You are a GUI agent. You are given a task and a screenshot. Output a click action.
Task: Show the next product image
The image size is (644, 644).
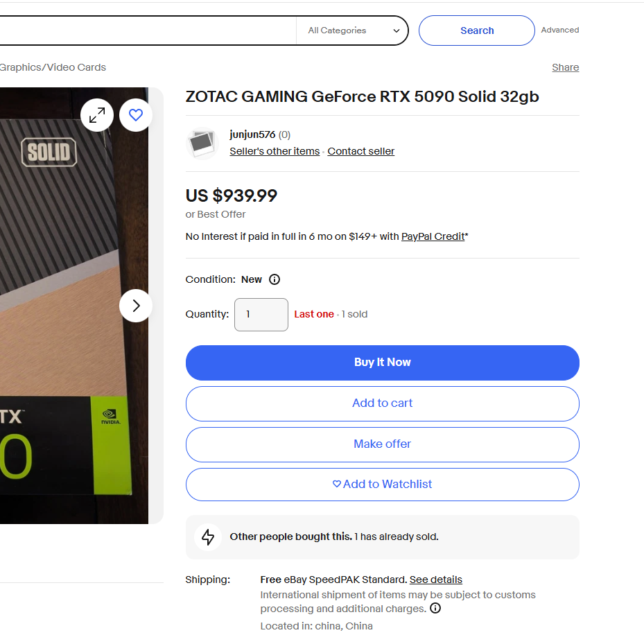click(136, 306)
